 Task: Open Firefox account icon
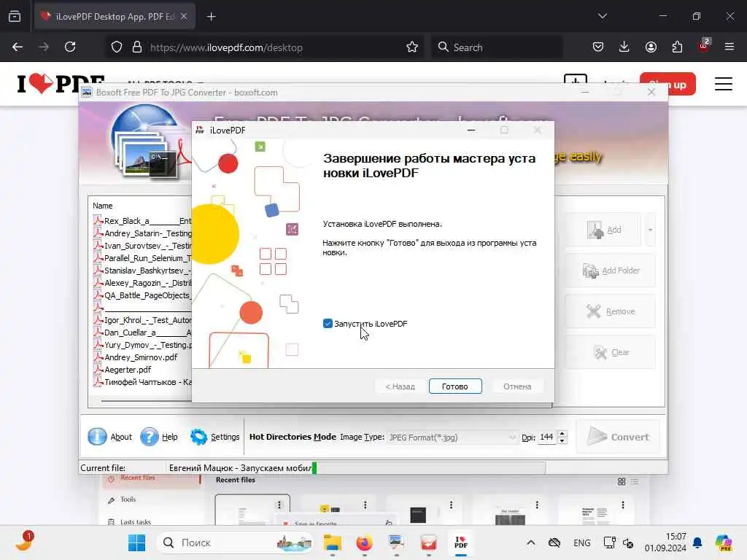[x=651, y=47]
